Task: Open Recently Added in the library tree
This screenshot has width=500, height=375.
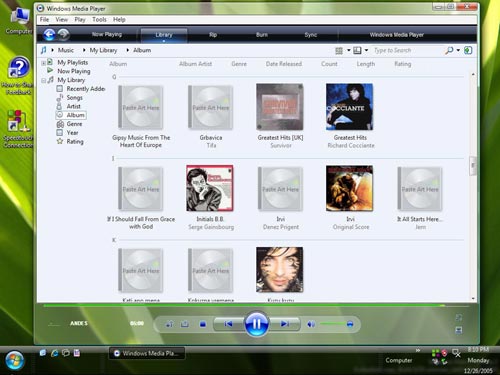Action: [x=86, y=89]
